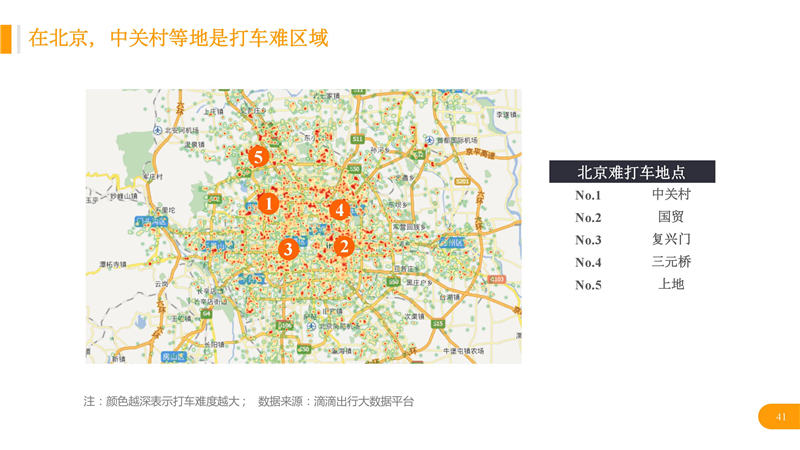Screen dimensions: 800x450
Task: Click the No.5 rank label
Action: click(x=588, y=285)
